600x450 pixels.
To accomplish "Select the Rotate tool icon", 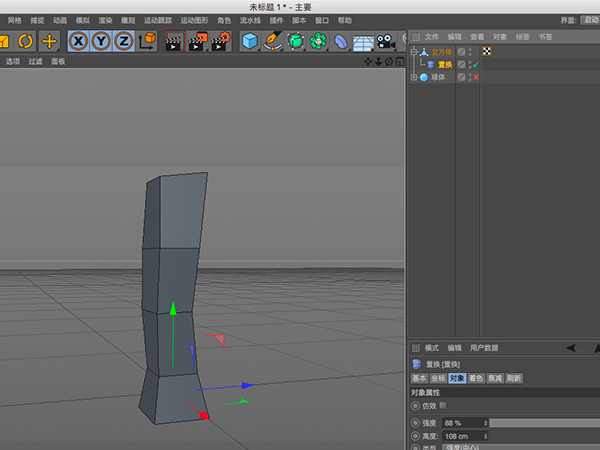I will pyautogui.click(x=26, y=41).
